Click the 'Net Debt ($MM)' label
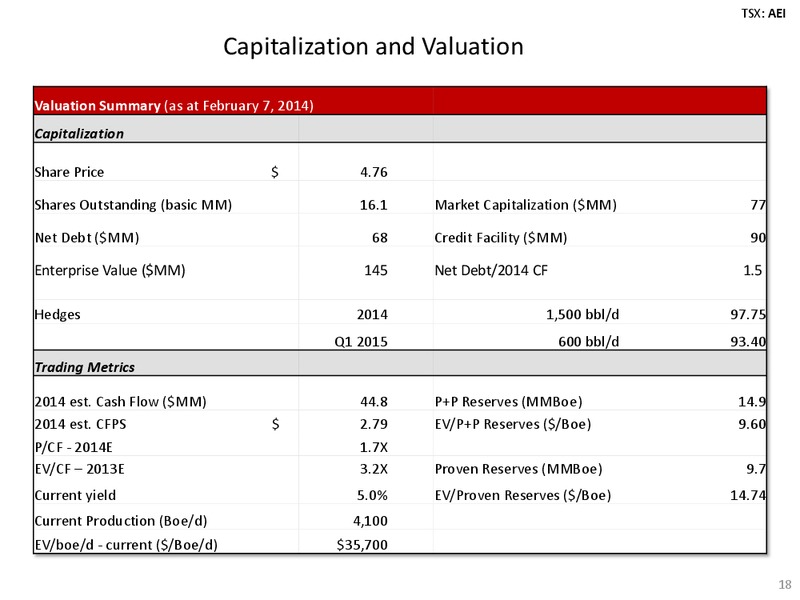Viewport: 800px width, 600px height. 87,238
